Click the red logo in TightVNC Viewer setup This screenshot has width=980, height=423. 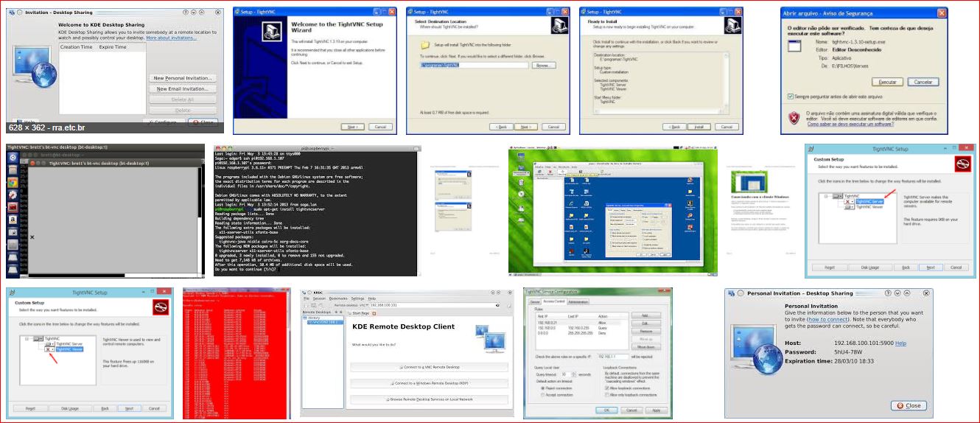[x=161, y=307]
